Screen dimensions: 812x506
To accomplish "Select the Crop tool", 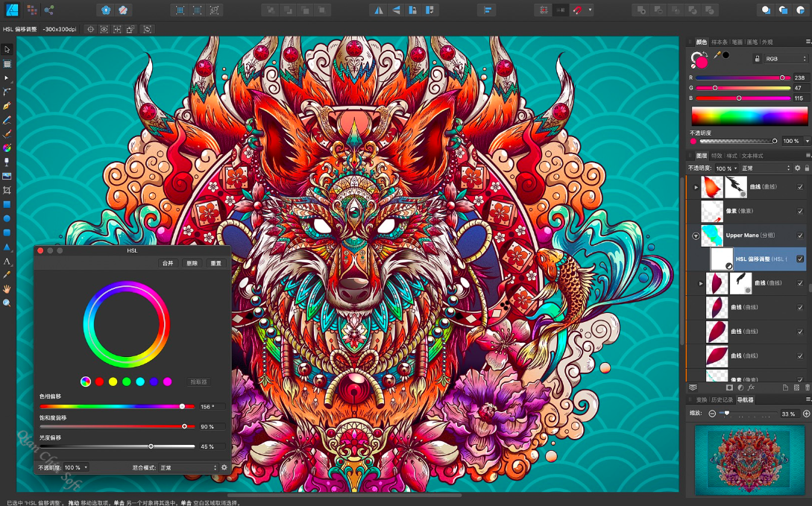I will pyautogui.click(x=7, y=190).
